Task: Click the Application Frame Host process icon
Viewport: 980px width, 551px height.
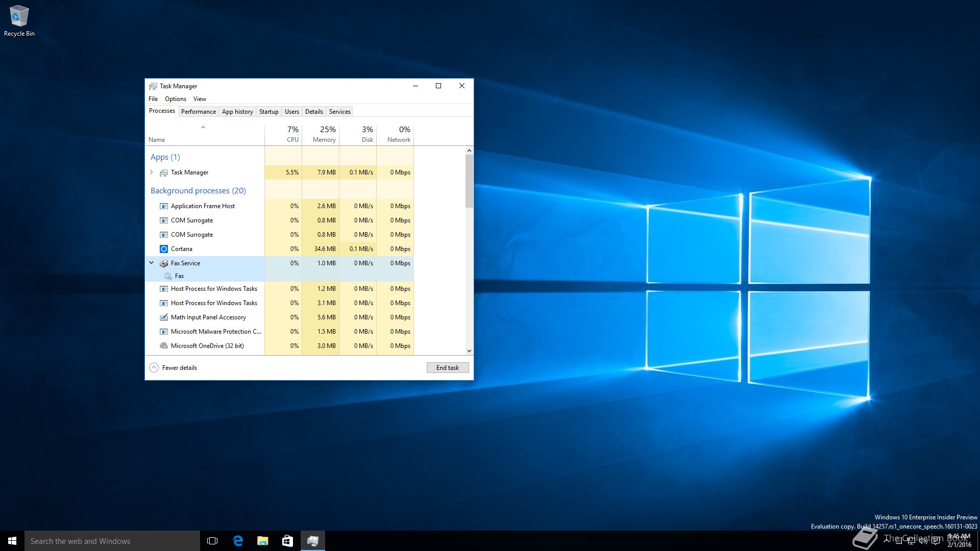Action: pyautogui.click(x=164, y=206)
